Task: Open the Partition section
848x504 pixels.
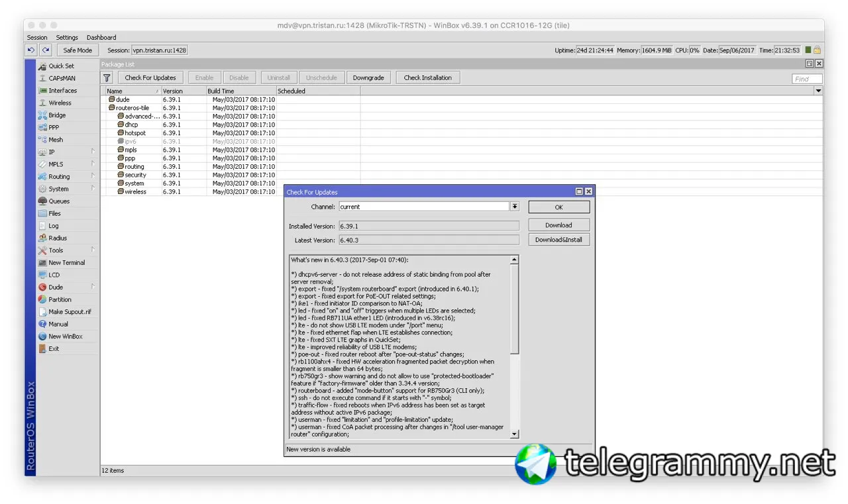Action: (x=60, y=299)
